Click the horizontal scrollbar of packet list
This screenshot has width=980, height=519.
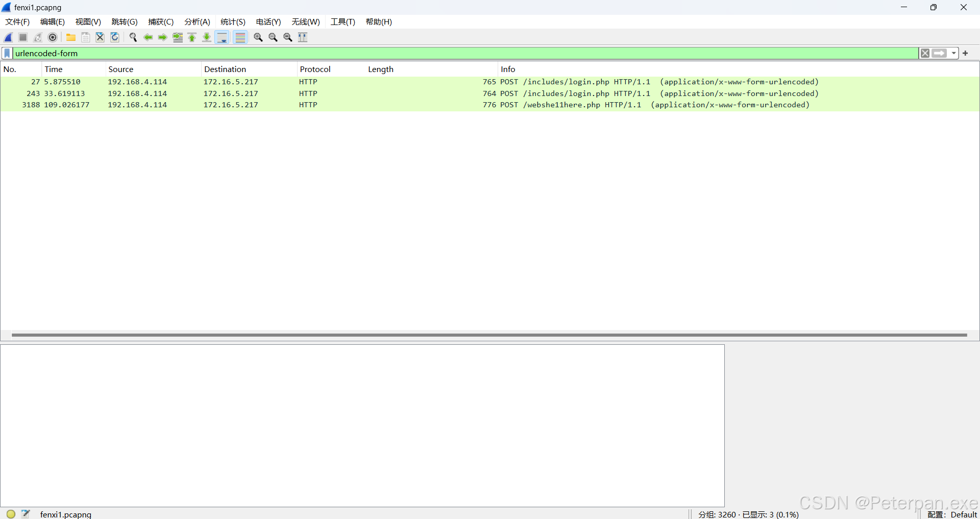489,335
